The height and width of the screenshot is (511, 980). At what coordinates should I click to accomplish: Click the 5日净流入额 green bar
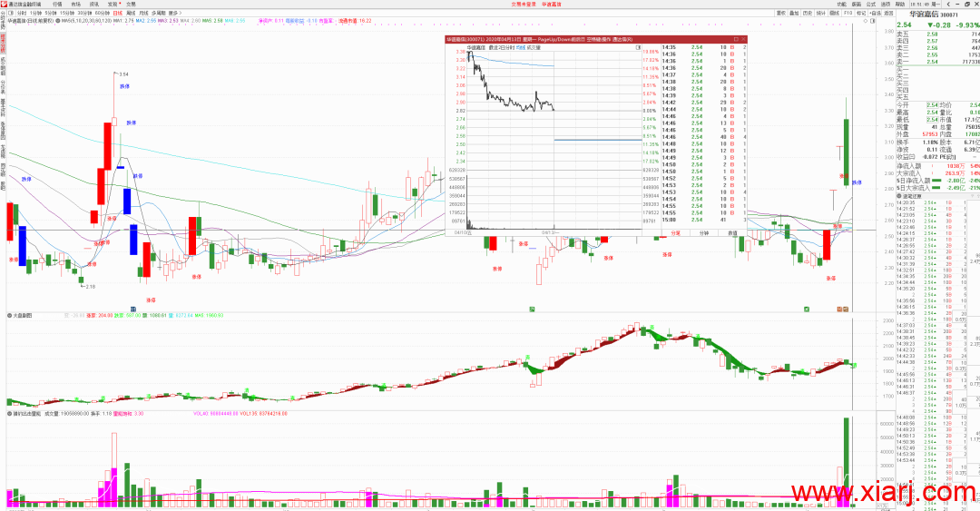click(936, 180)
